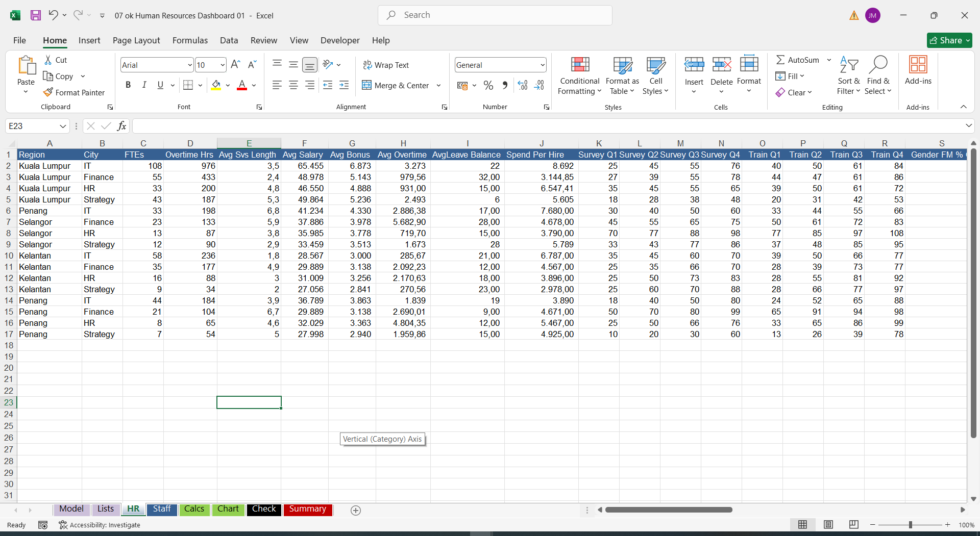Open the macro recording status icon
The image size is (980, 536).
click(x=43, y=525)
